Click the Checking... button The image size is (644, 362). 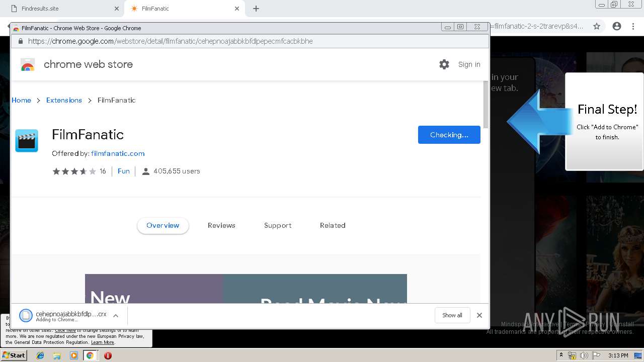click(449, 135)
